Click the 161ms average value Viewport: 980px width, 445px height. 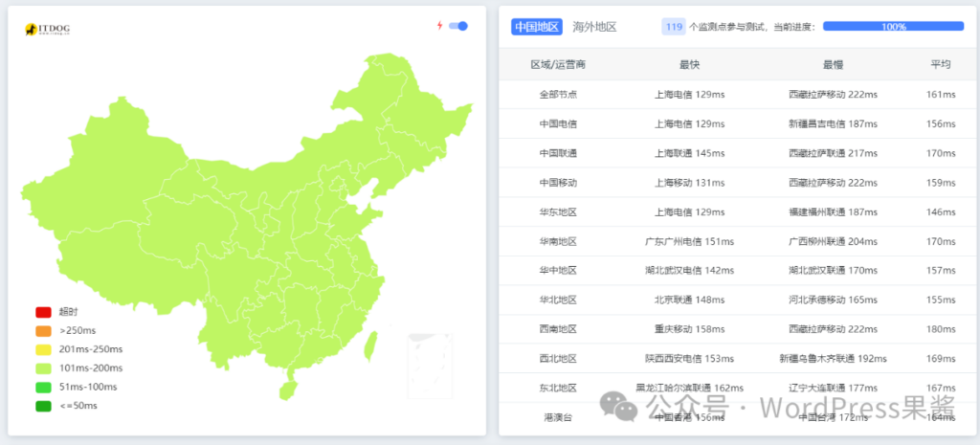point(941,95)
